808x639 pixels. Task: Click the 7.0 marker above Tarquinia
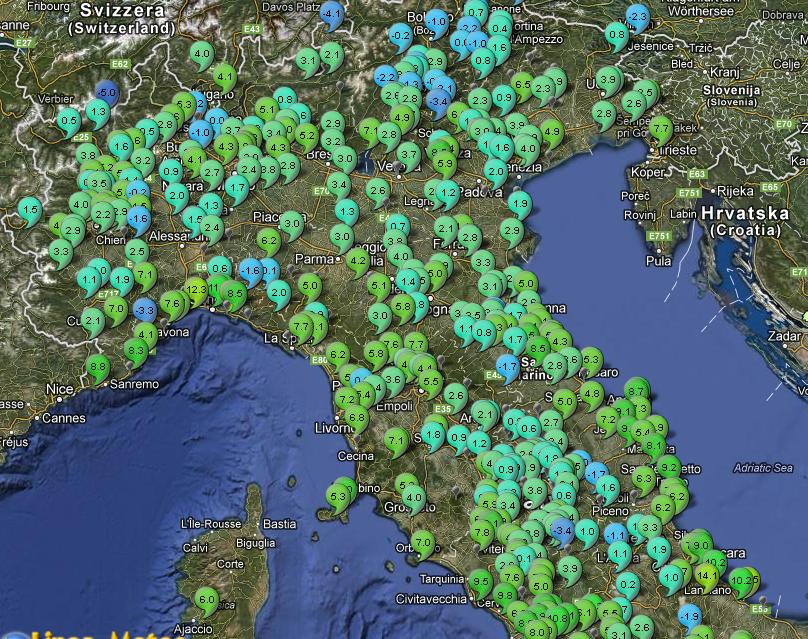[423, 543]
